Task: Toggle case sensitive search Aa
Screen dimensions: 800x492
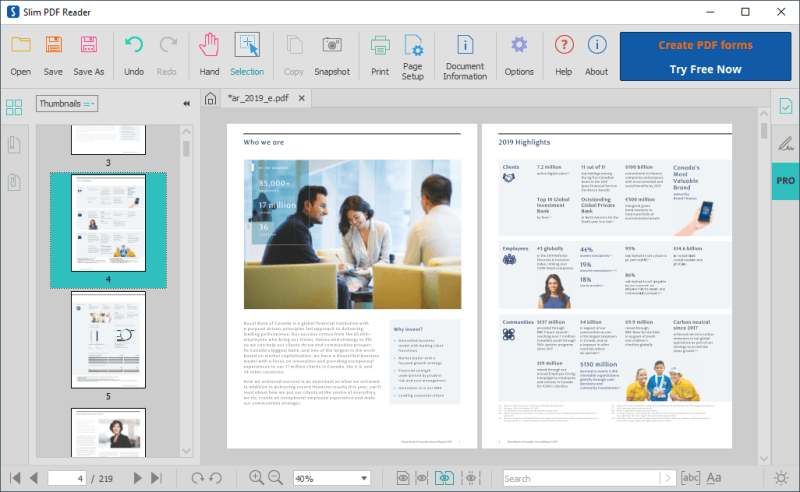Action: coord(714,478)
